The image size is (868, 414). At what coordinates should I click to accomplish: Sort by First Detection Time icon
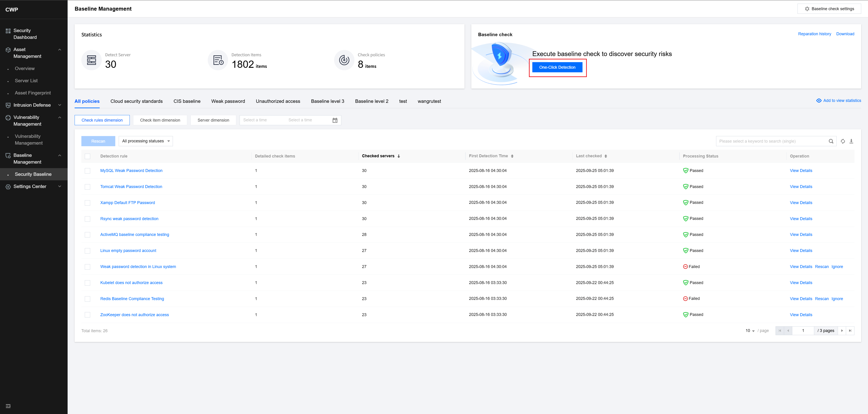[x=512, y=156]
